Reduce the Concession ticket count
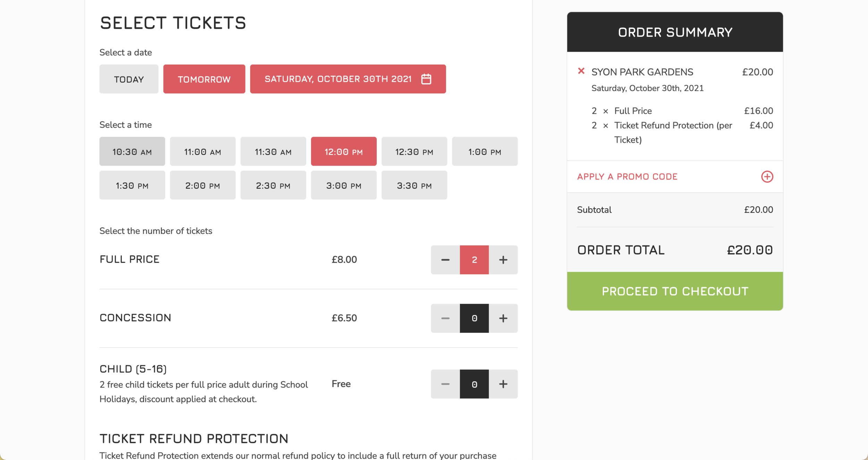 pyautogui.click(x=445, y=318)
